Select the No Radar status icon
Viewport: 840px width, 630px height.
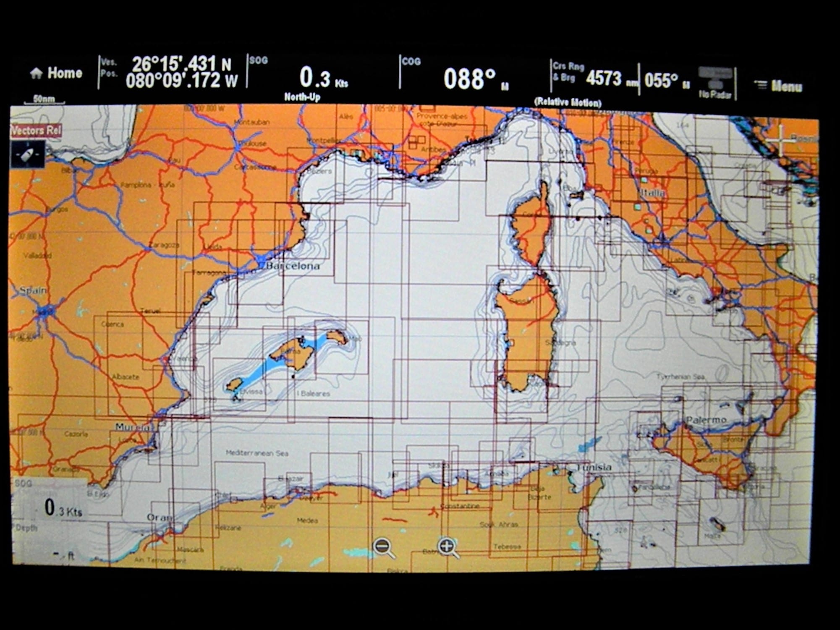715,83
